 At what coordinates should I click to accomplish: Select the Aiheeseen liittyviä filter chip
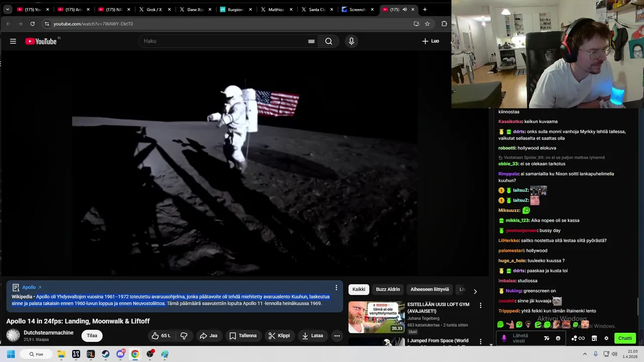[430, 290]
